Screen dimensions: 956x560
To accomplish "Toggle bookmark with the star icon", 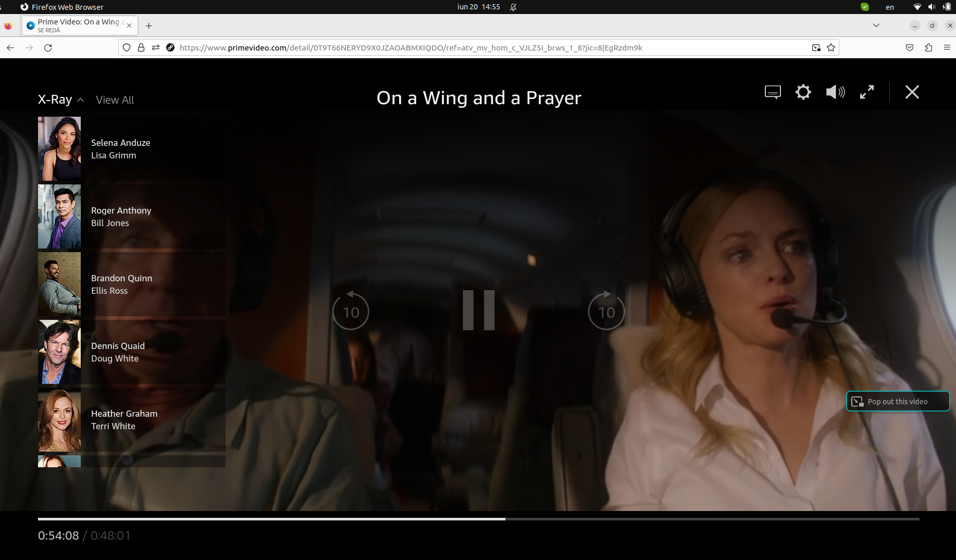I will 830,47.
